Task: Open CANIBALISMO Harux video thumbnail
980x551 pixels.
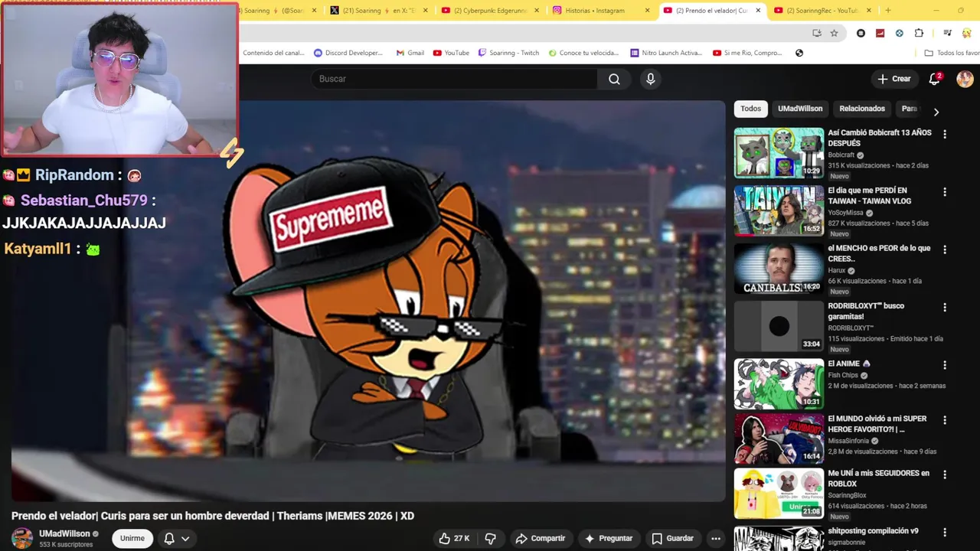Action: tap(779, 268)
